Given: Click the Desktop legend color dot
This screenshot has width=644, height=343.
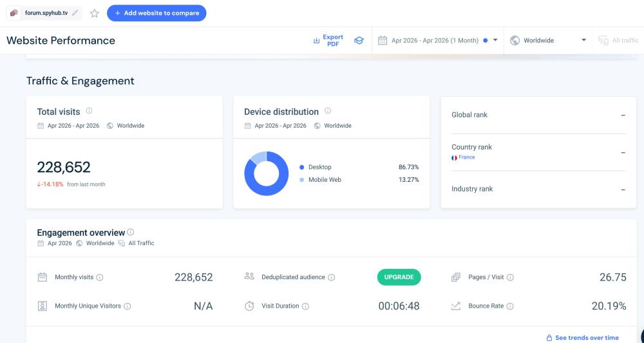Looking at the screenshot, I should click(x=302, y=167).
